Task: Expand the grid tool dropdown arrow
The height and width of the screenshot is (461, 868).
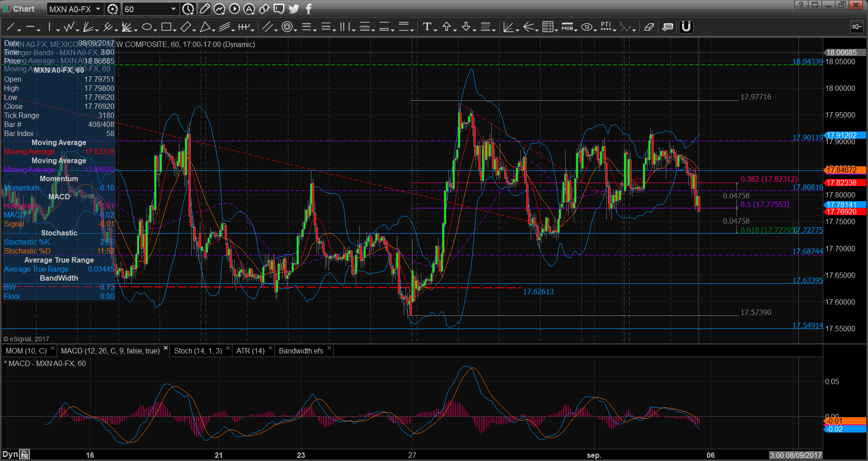Action: point(557,30)
